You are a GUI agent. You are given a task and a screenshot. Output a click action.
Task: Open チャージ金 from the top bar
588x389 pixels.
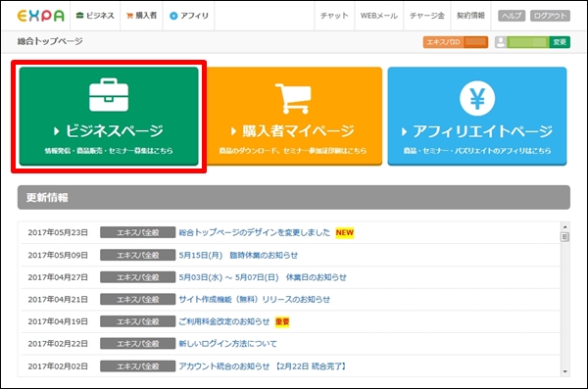427,16
